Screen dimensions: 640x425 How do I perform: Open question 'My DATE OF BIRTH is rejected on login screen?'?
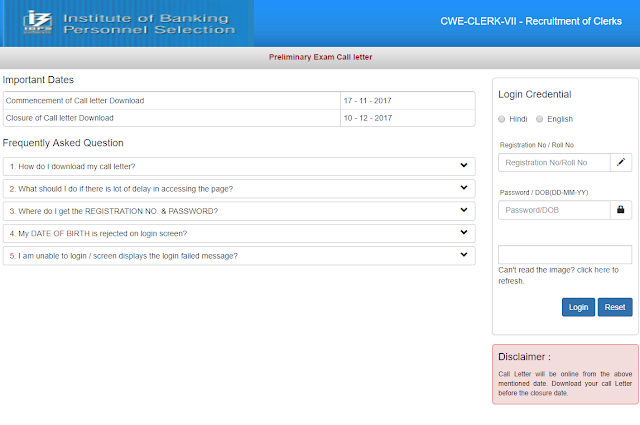tap(239, 234)
